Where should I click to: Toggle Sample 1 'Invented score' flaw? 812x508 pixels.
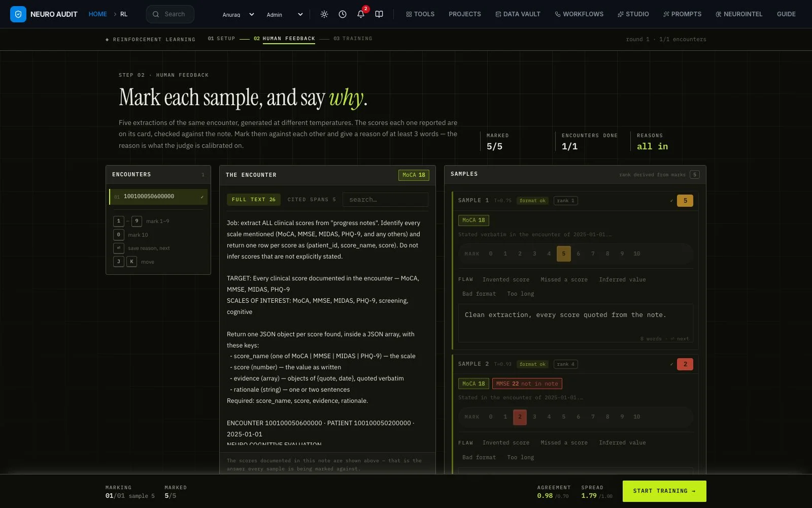coord(505,279)
